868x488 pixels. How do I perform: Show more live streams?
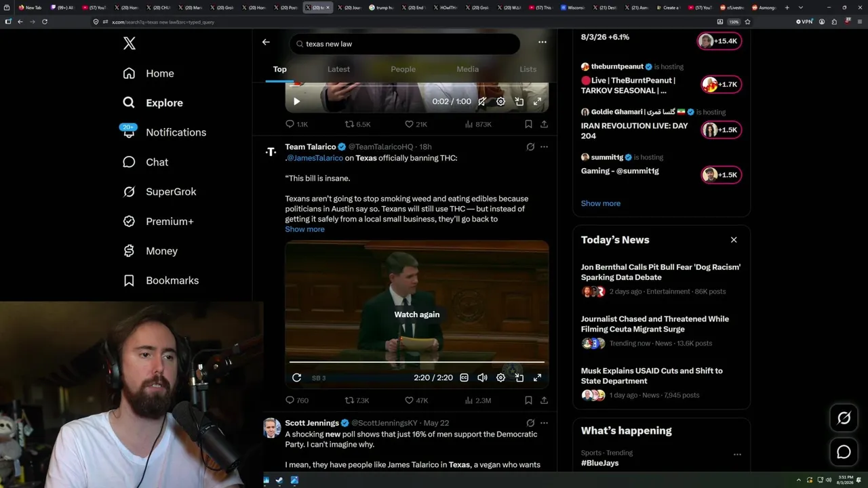[600, 203]
